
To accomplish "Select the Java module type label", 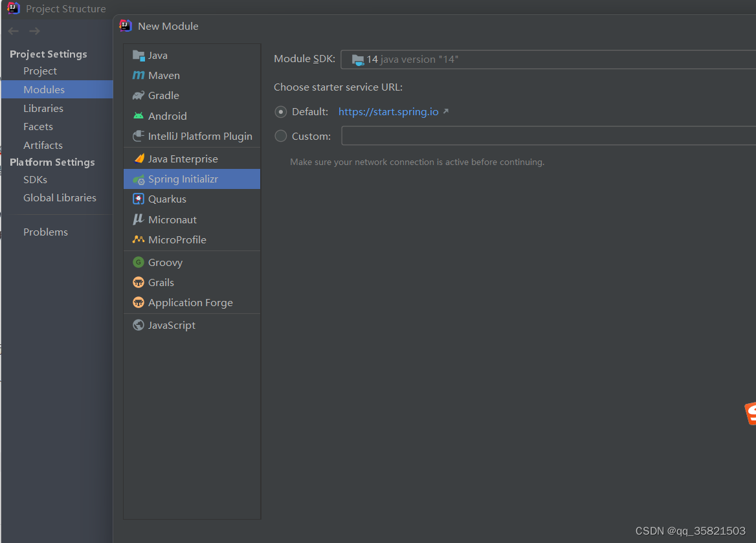I will tap(158, 56).
